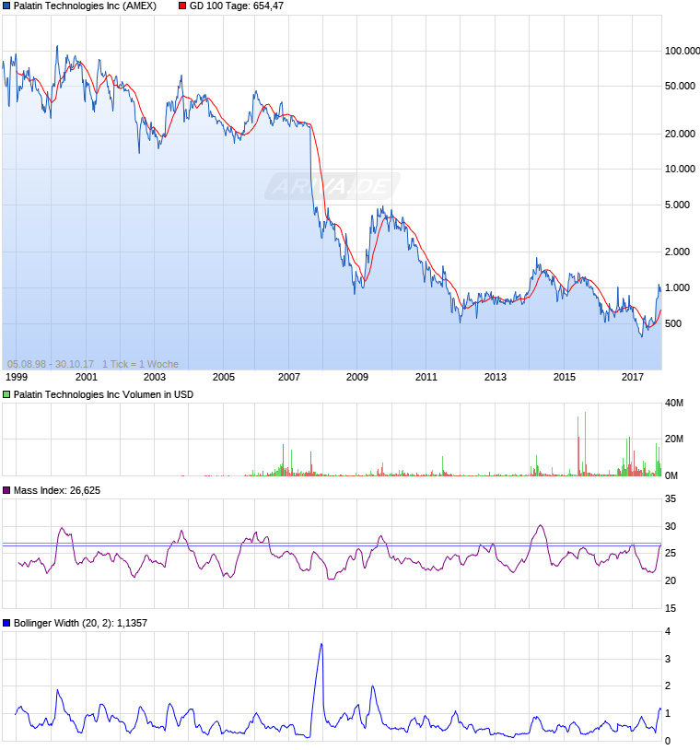Image resolution: width=700 pixels, height=750 pixels.
Task: Select the 'GD 100 Tage: 654,47' label
Action: [236, 6]
